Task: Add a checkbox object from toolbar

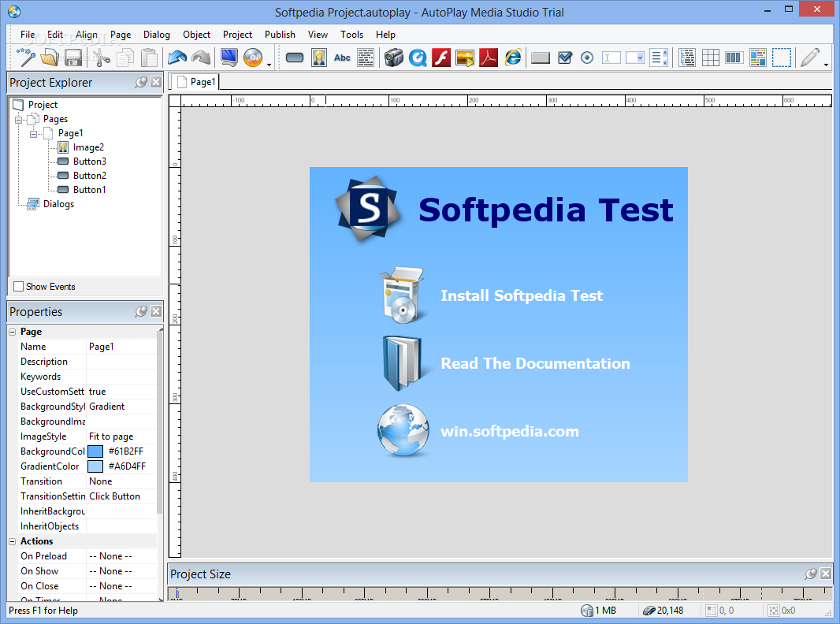Action: pyautogui.click(x=565, y=58)
